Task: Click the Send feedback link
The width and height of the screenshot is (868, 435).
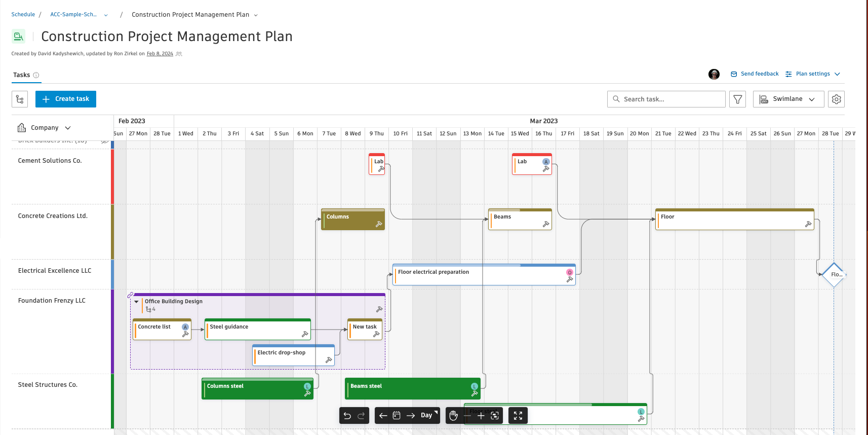Action: point(755,74)
